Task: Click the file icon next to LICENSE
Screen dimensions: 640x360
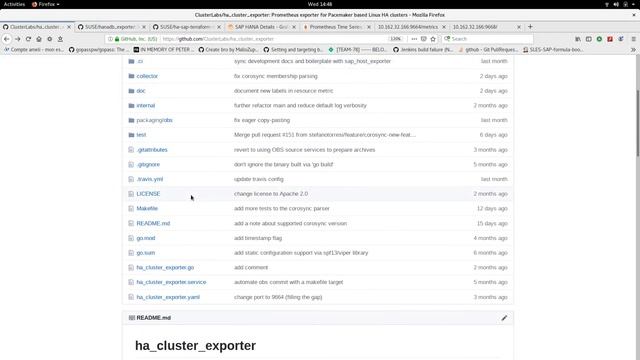Action: 131,194
